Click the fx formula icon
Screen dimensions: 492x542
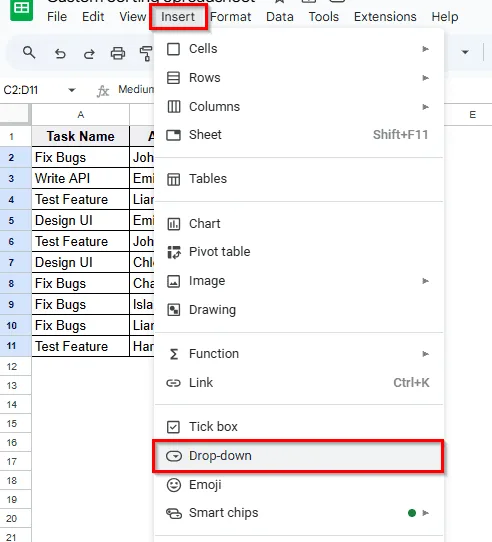pos(103,91)
